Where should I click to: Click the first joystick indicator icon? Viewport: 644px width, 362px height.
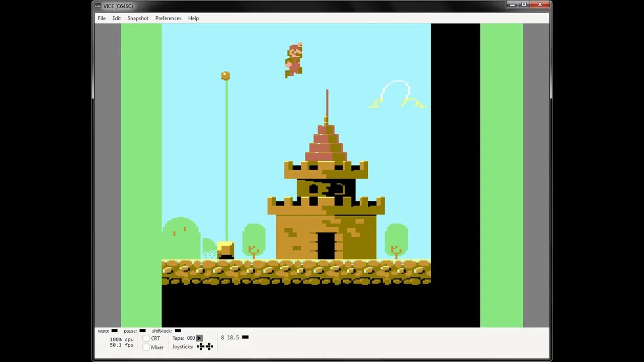click(x=201, y=346)
